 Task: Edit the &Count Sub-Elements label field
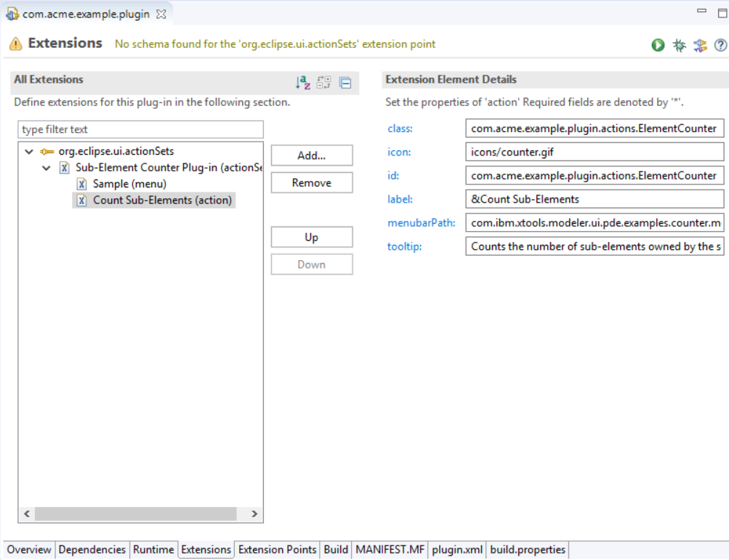pos(595,199)
